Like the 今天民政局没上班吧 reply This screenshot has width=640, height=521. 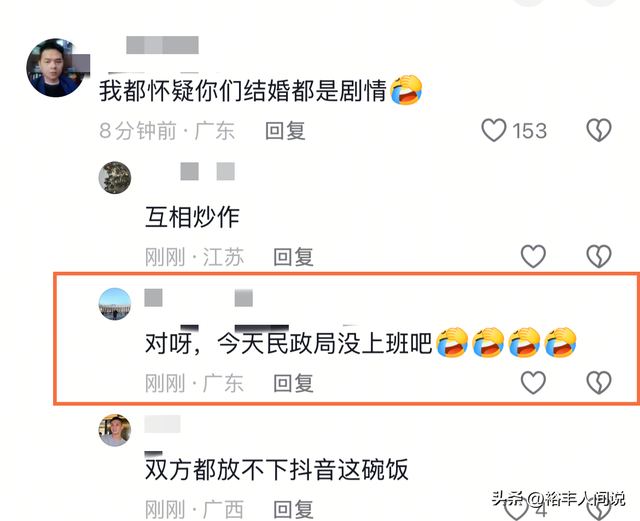click(x=533, y=383)
